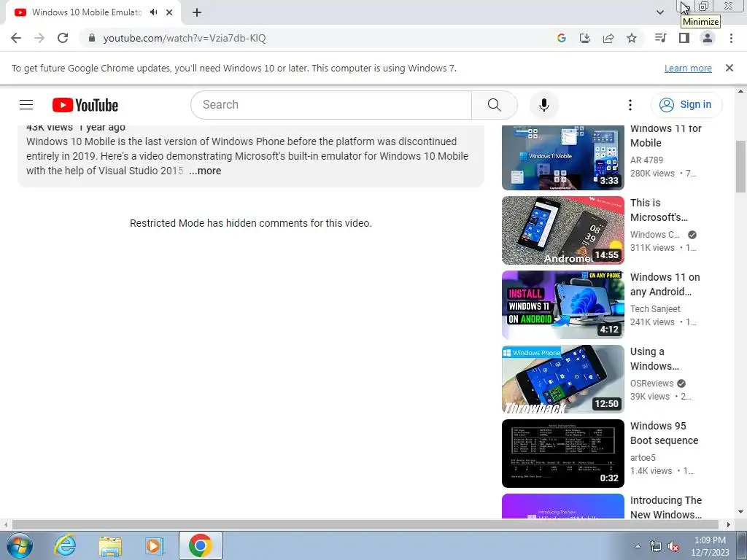Open the Tech Sanjeet channel name
Image resolution: width=747 pixels, height=560 pixels.
point(655,309)
